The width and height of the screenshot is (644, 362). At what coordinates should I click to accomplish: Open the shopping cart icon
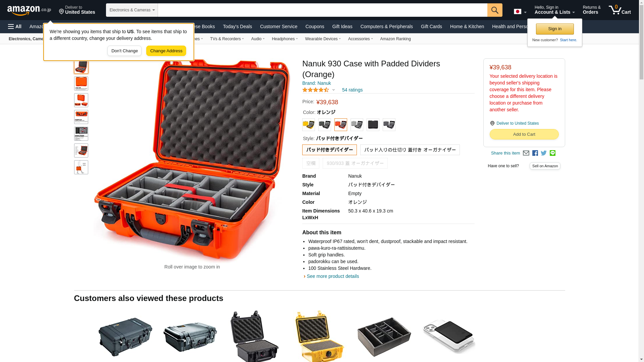click(x=620, y=10)
